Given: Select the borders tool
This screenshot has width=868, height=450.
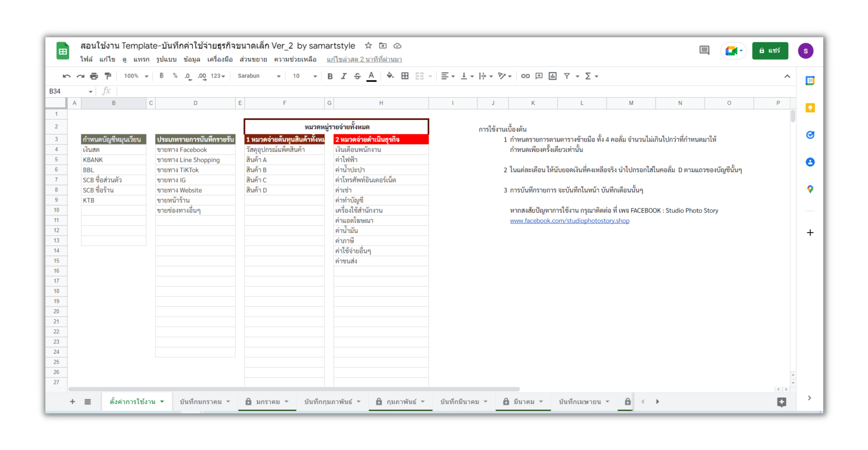Looking at the screenshot, I should point(405,76).
